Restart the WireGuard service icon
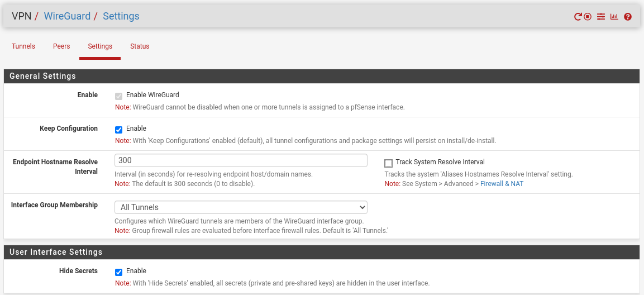The image size is (644, 295). point(578,17)
